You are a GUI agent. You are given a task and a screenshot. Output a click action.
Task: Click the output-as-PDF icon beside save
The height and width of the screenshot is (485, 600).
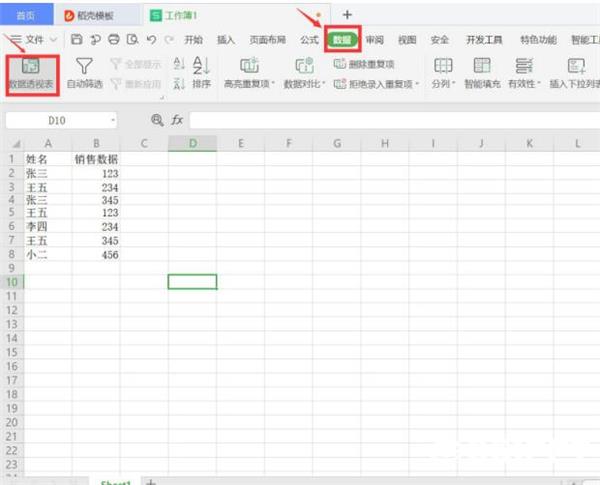pos(95,39)
